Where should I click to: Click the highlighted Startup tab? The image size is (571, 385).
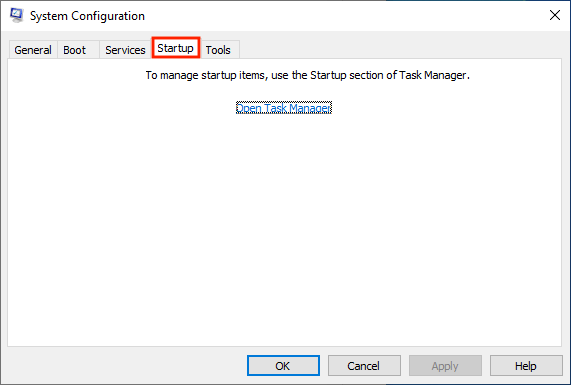176,48
